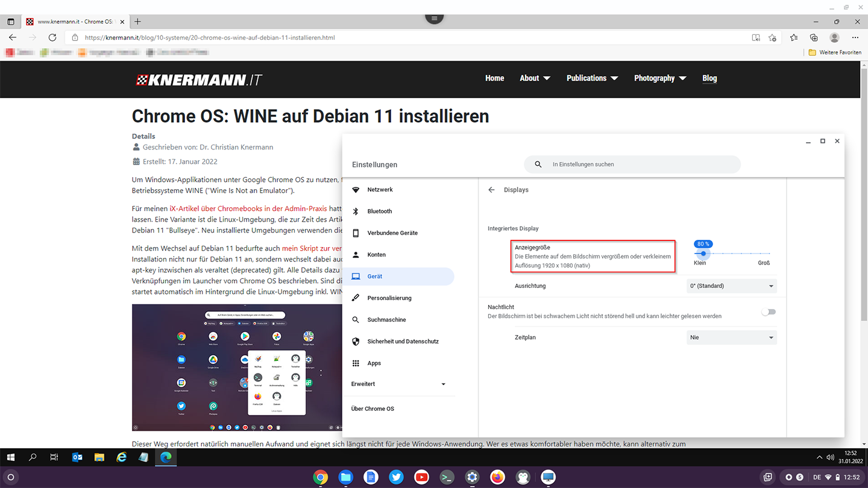Image resolution: width=868 pixels, height=488 pixels.
Task: Open the Blog link in site navigation
Action: (709, 78)
